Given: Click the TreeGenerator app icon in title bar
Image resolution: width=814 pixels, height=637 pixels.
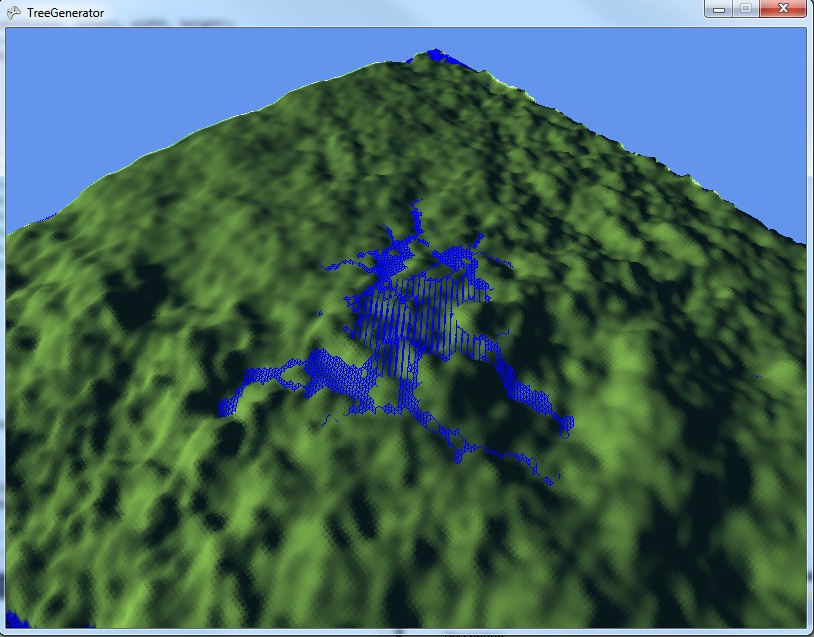Looking at the screenshot, I should point(13,12).
